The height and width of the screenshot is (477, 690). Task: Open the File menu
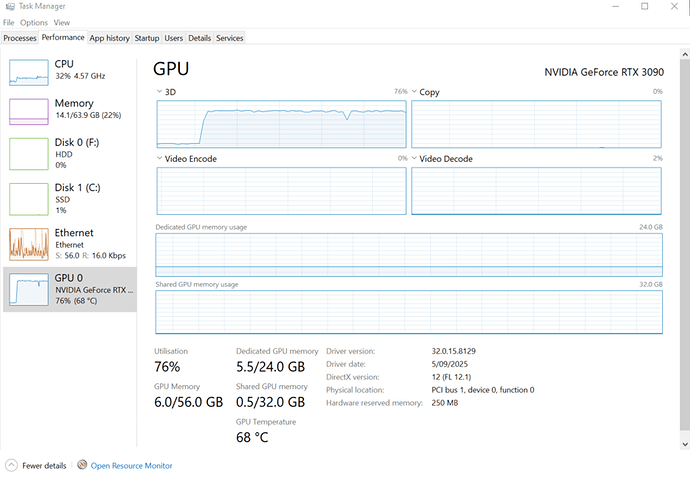(9, 22)
